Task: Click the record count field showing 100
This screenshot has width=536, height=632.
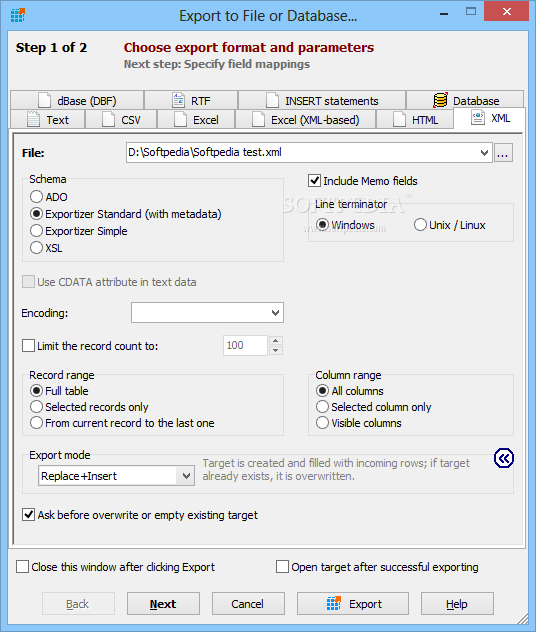Action: pos(245,345)
